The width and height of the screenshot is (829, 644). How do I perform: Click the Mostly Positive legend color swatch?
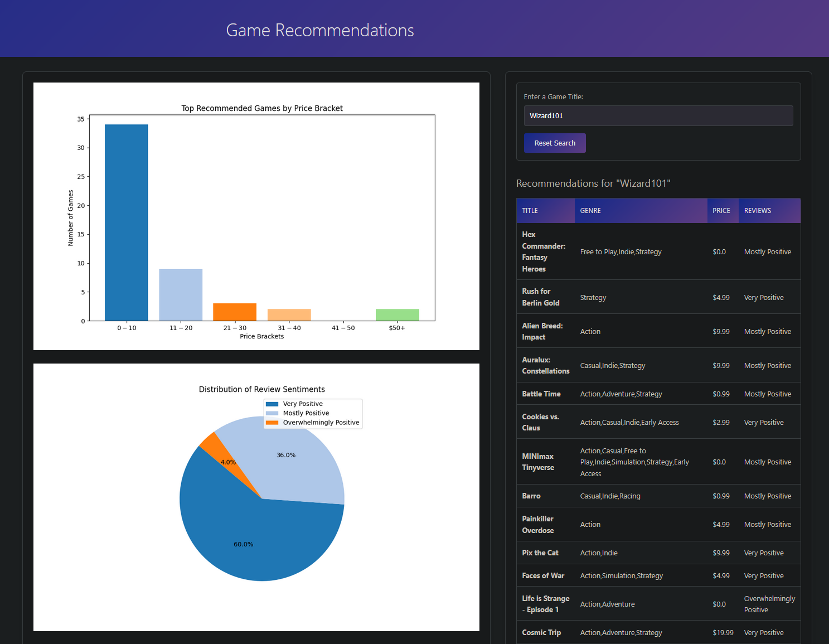tap(272, 414)
